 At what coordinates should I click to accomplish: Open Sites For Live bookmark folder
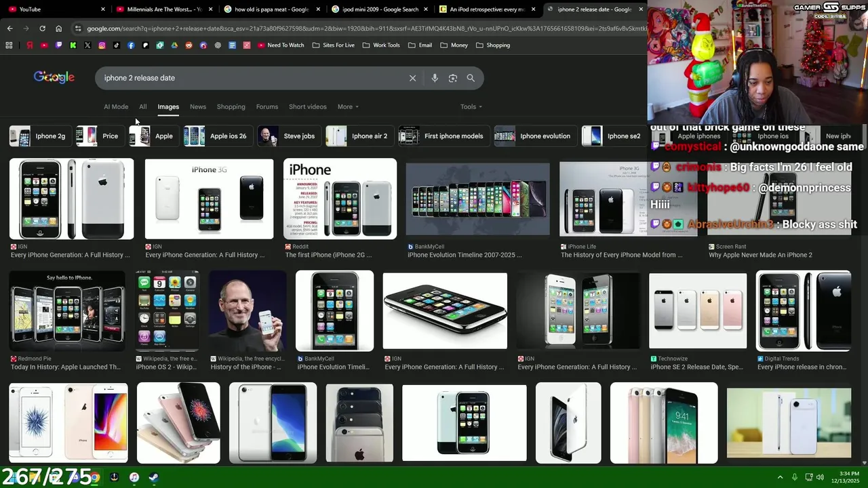pos(334,45)
